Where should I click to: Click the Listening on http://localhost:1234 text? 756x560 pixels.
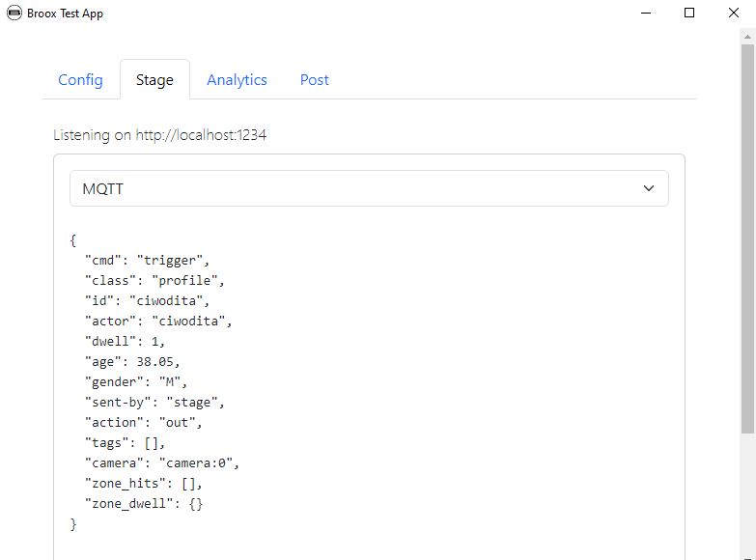[x=159, y=135]
